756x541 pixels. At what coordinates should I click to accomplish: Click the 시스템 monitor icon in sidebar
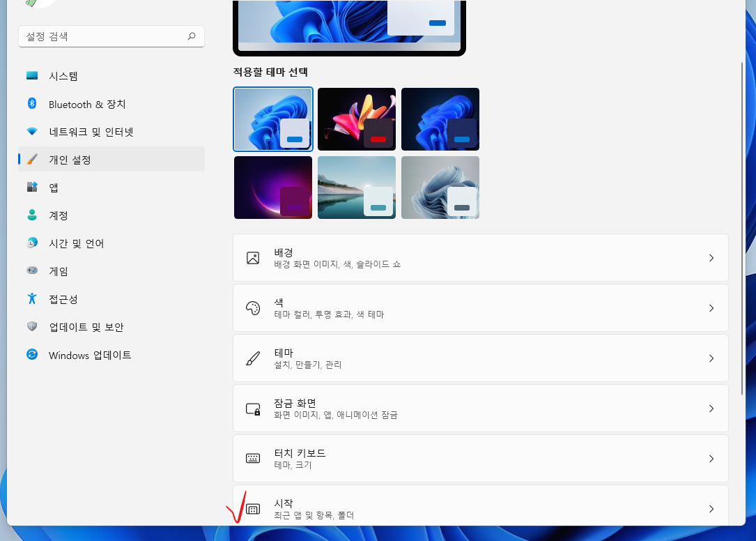[x=32, y=76]
